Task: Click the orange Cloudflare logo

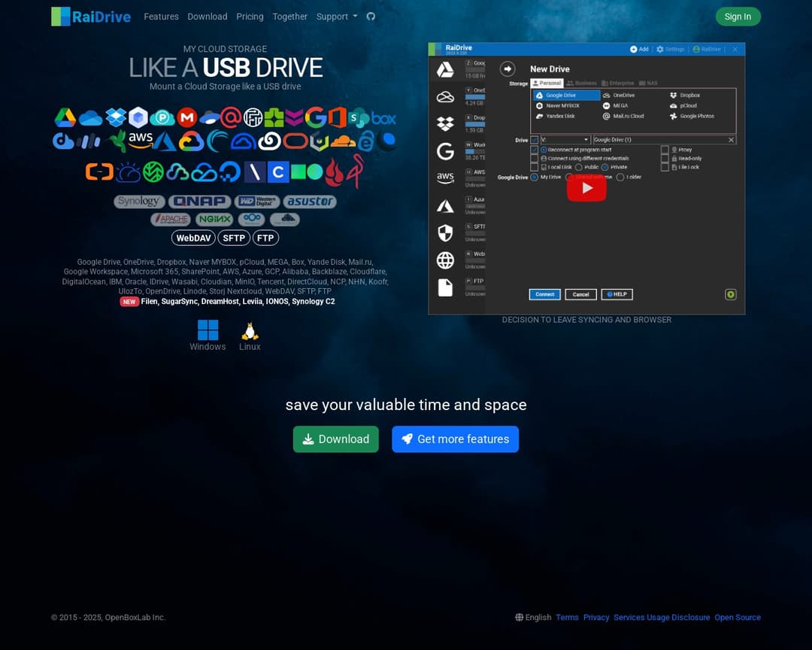Action: point(343,141)
